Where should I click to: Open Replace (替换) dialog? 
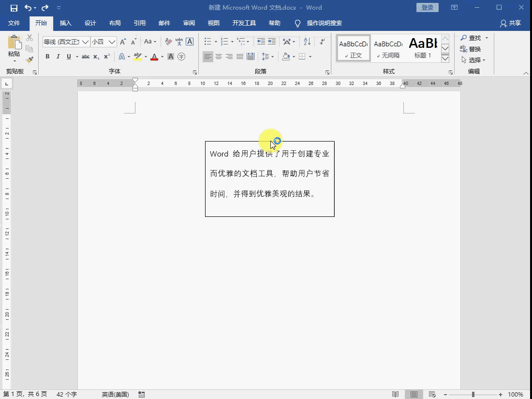point(471,49)
